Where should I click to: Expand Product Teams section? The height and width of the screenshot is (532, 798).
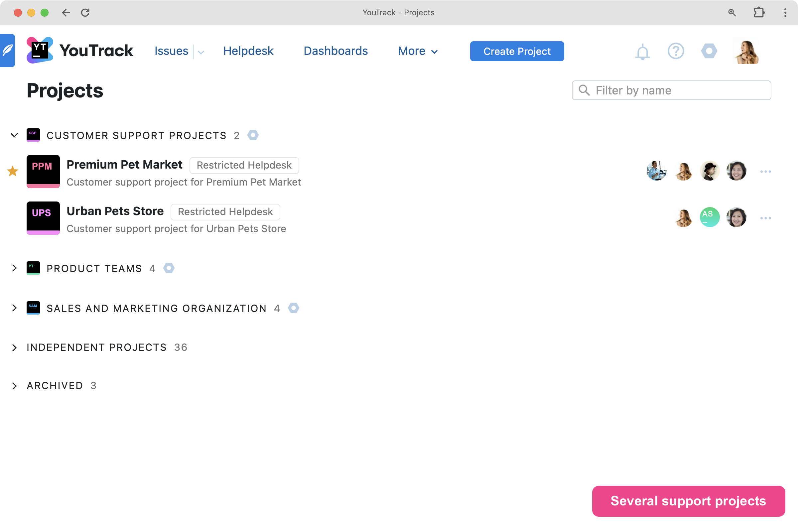pos(14,268)
